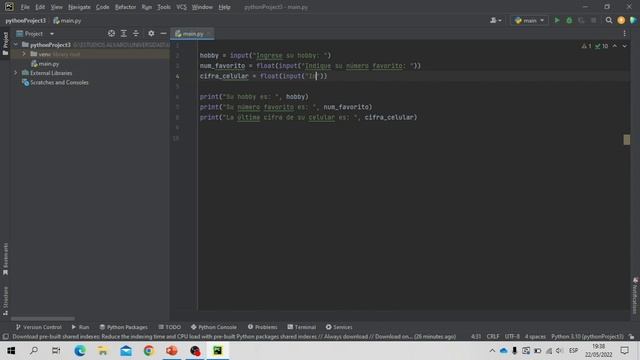Open the Python Console button
Screen dimensions: 640x360
pos(213,327)
